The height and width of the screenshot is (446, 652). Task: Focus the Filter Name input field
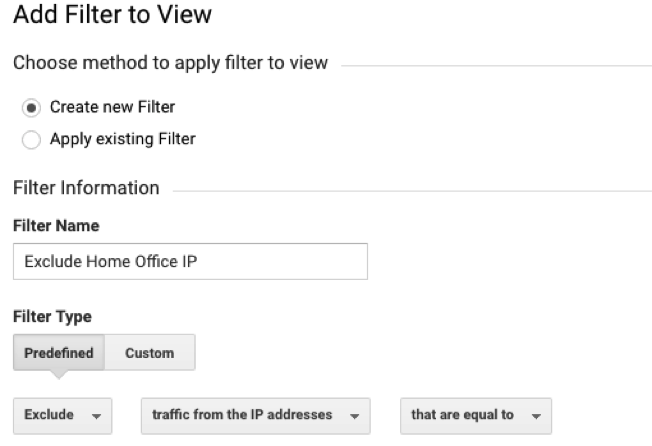click(190, 261)
